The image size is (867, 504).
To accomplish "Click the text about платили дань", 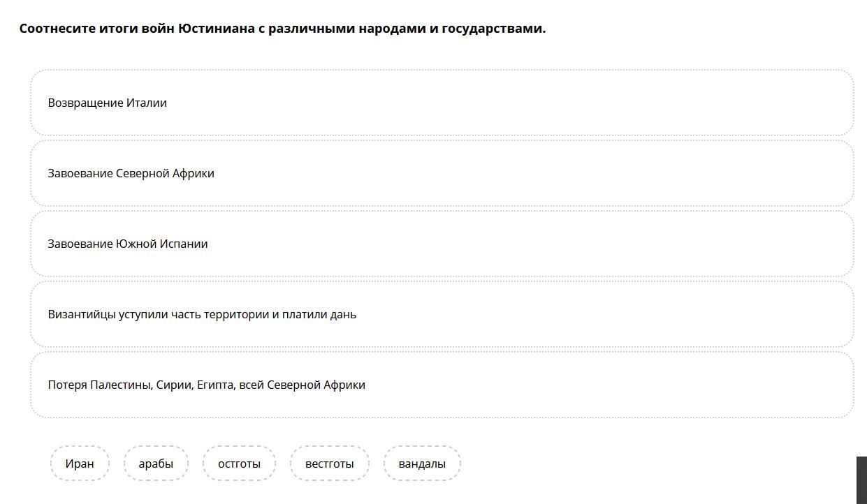I will 202,314.
